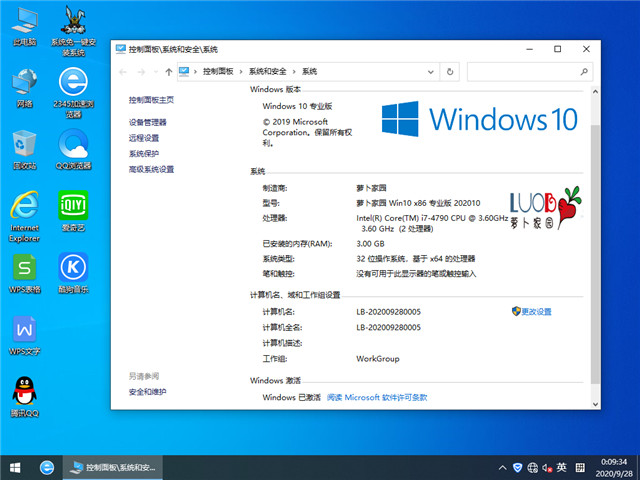Open the IME keyboard pad tray icon
Viewport: 640px width, 480px height.
pyautogui.click(x=580, y=467)
